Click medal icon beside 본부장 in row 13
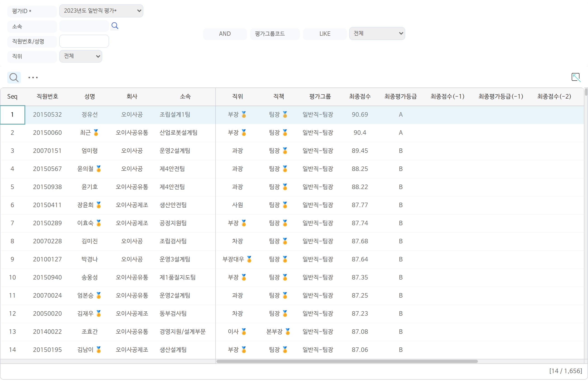This screenshot has height=384, width=588. (x=288, y=332)
